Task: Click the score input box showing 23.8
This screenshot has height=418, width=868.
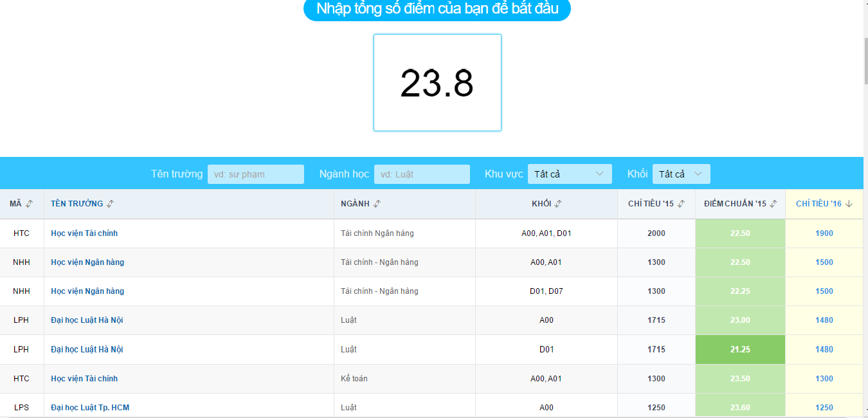Action: coord(437,83)
